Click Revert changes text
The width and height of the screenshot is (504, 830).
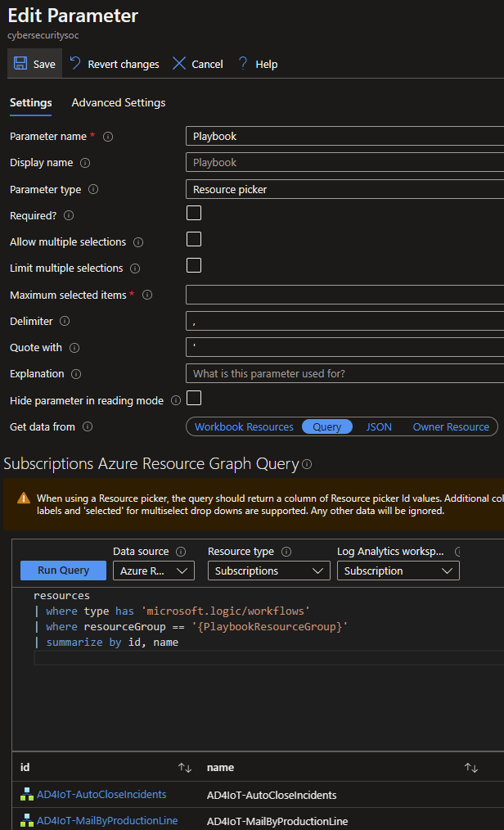[124, 64]
